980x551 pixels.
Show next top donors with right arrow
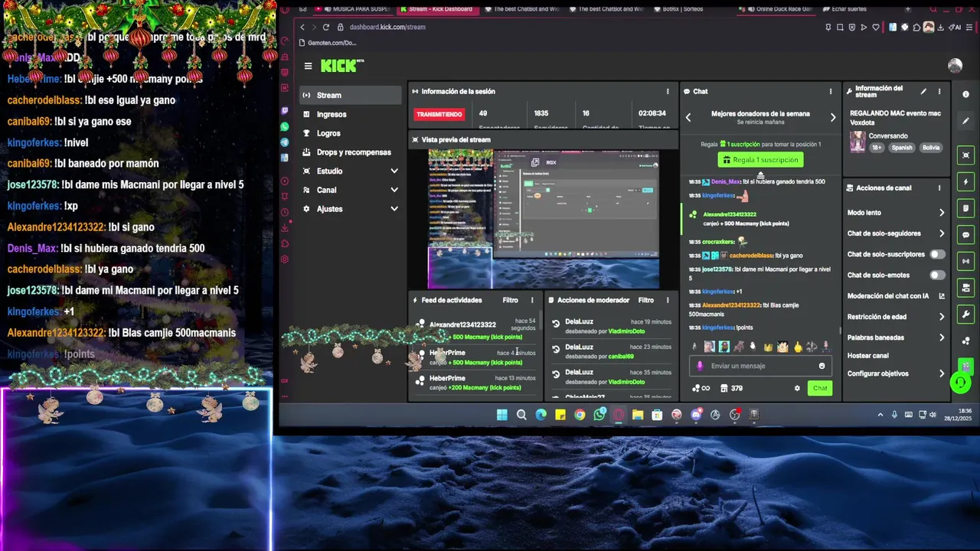pyautogui.click(x=833, y=117)
